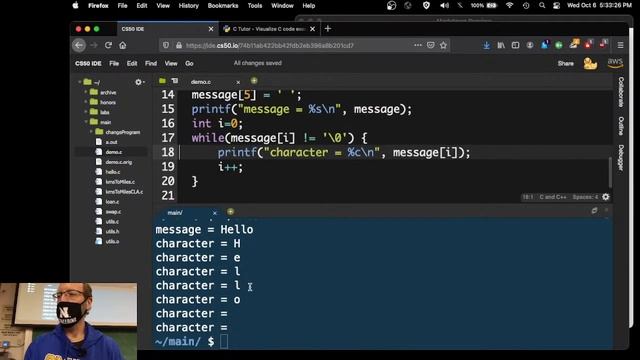Open Firefox downloads arrow icon

point(487,46)
